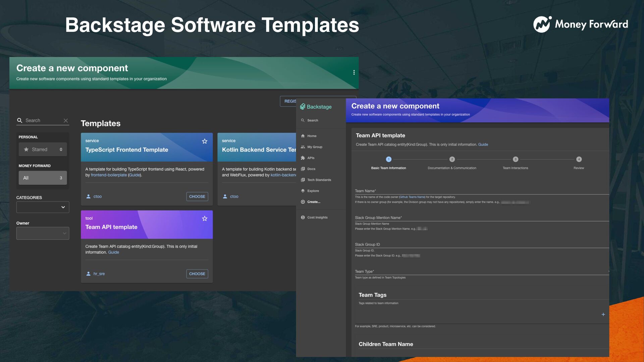This screenshot has height=362, width=644.
Task: Expand the Categories dropdown
Action: coord(43,207)
